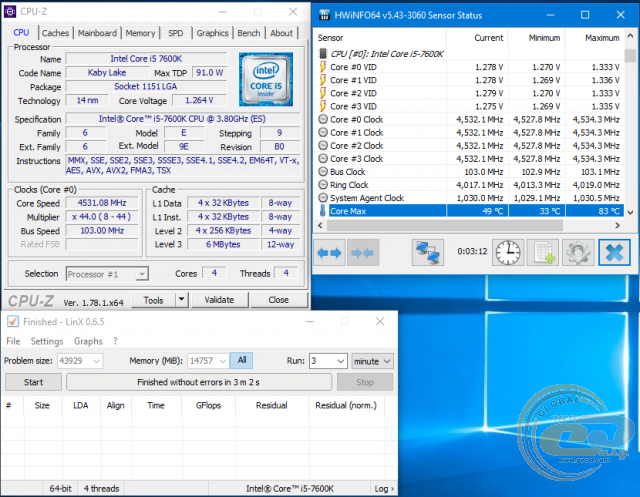
Task: Click the CPU-Z title bar app icon
Action: (10, 11)
